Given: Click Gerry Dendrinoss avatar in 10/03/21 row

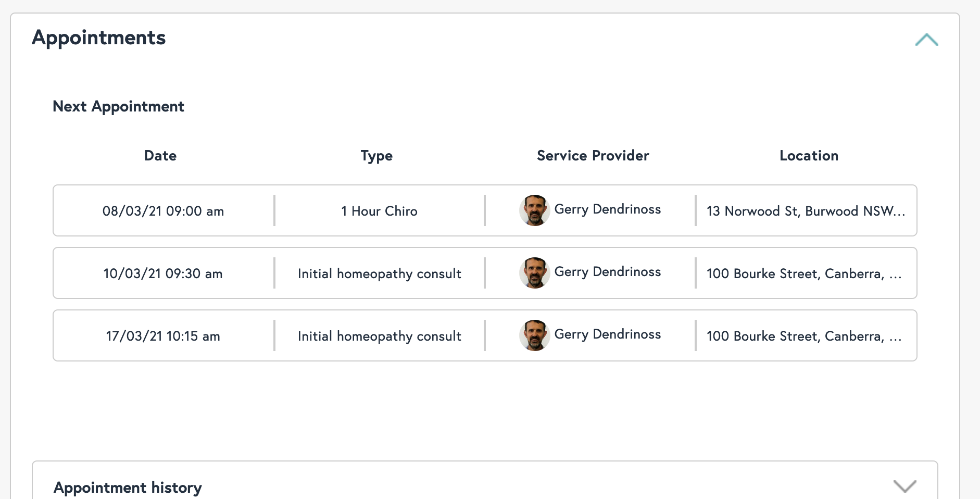Looking at the screenshot, I should click(x=534, y=273).
